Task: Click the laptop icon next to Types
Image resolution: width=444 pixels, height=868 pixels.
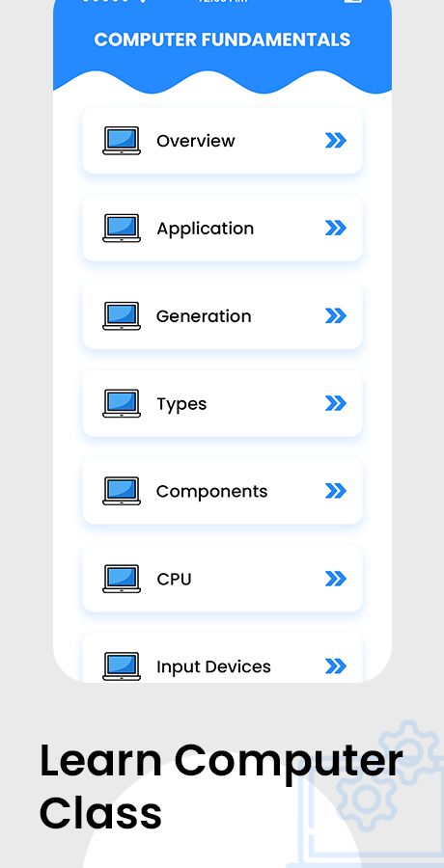Action: tap(122, 403)
